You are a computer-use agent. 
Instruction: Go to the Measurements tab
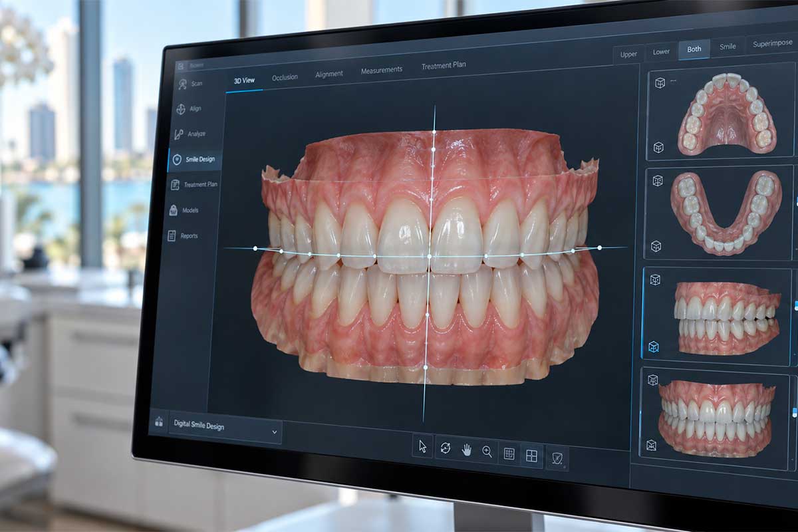[382, 70]
